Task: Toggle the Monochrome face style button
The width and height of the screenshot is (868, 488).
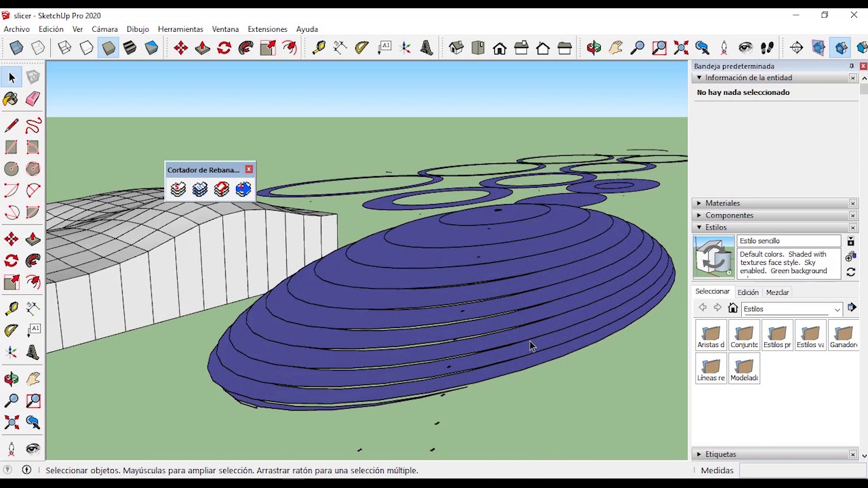Action: coord(152,48)
